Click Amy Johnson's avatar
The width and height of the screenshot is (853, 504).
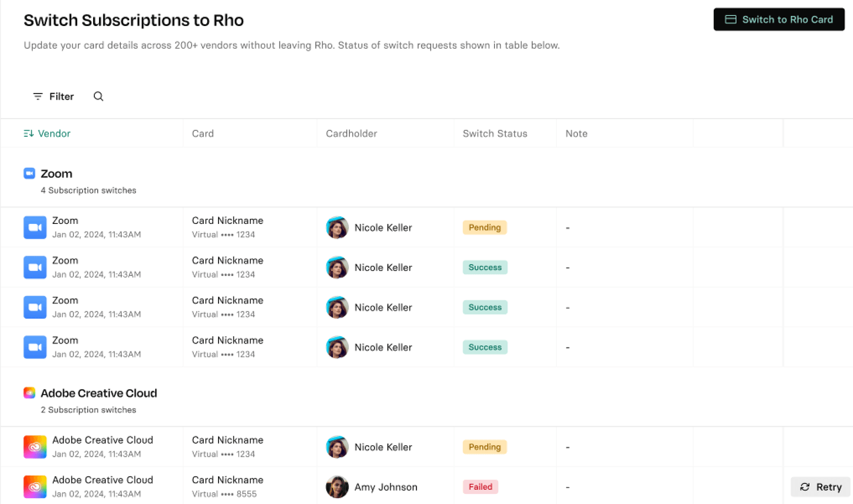pyautogui.click(x=337, y=487)
